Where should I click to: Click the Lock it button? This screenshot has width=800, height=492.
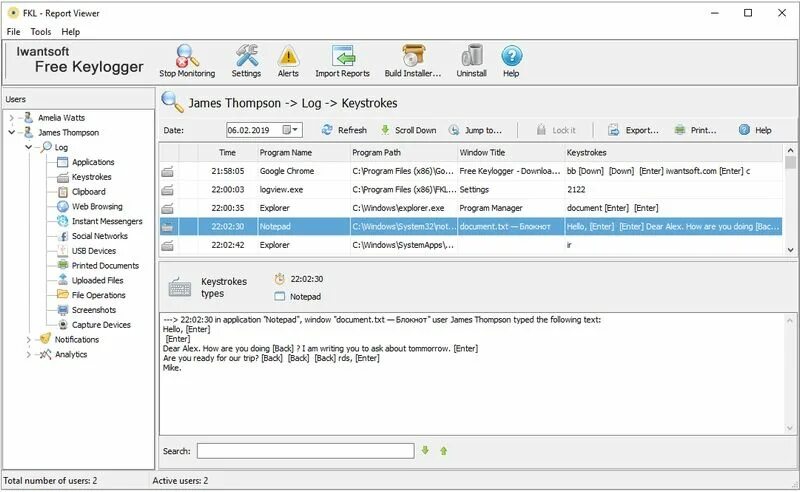[x=556, y=130]
